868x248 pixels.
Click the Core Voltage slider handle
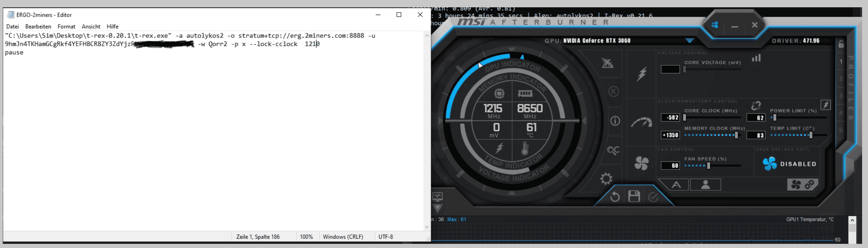coord(684,69)
